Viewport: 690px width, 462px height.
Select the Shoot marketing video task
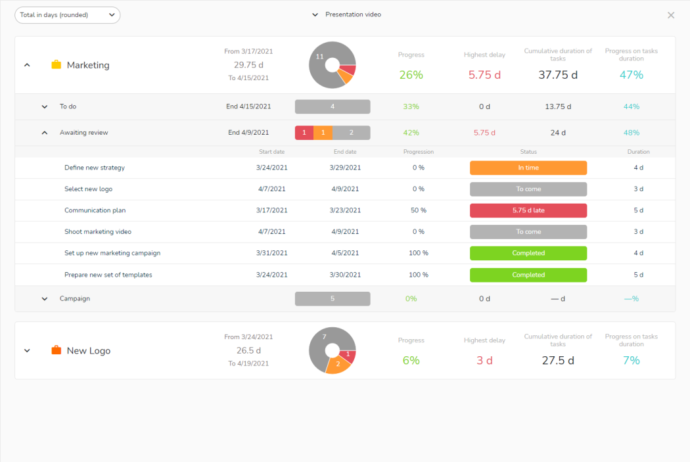(98, 232)
